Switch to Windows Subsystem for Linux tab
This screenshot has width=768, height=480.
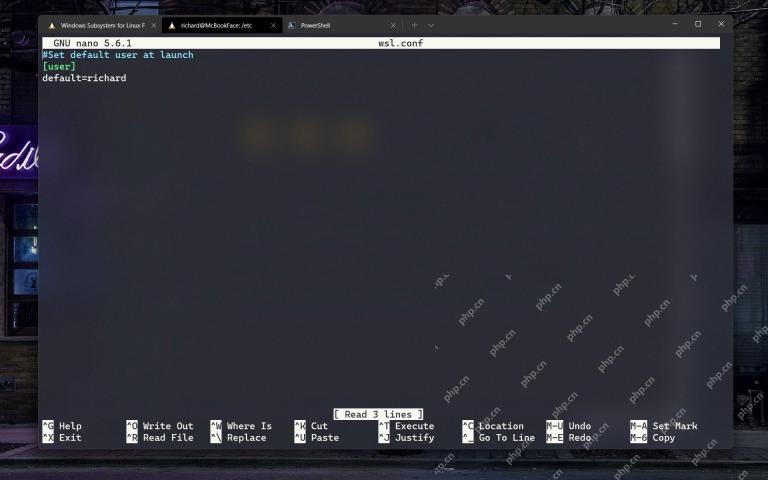tap(102, 25)
